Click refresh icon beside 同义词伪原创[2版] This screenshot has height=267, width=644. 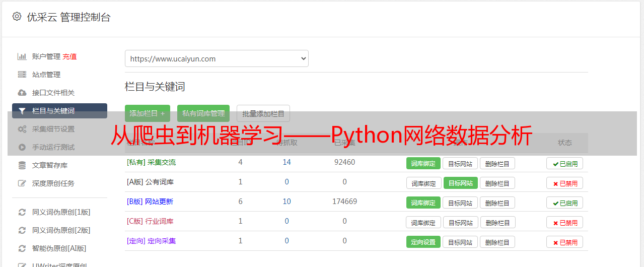coord(22,230)
